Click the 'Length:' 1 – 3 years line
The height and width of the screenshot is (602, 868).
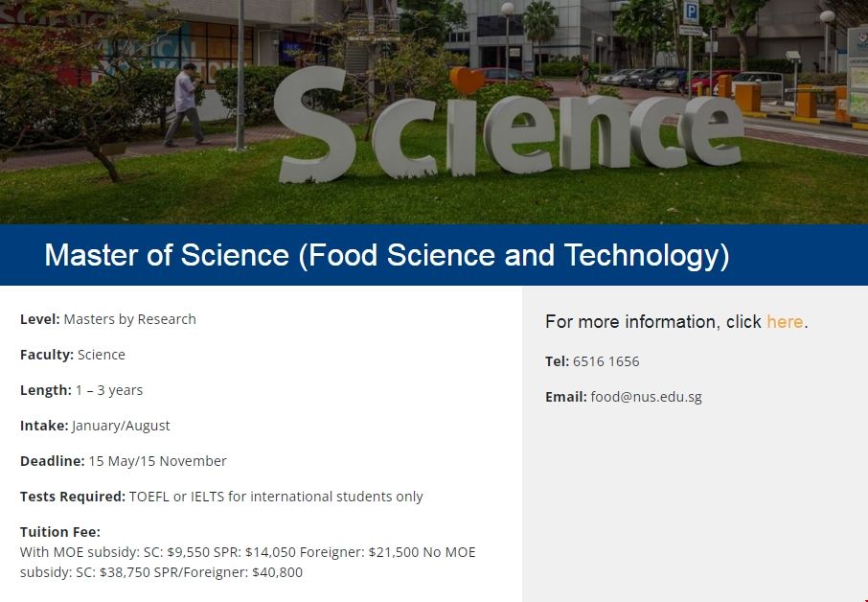[81, 390]
